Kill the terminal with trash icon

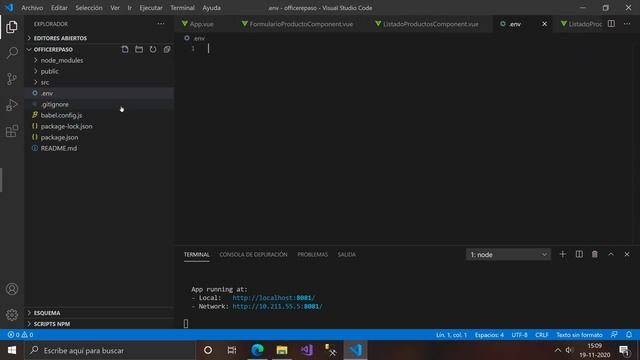[595, 254]
